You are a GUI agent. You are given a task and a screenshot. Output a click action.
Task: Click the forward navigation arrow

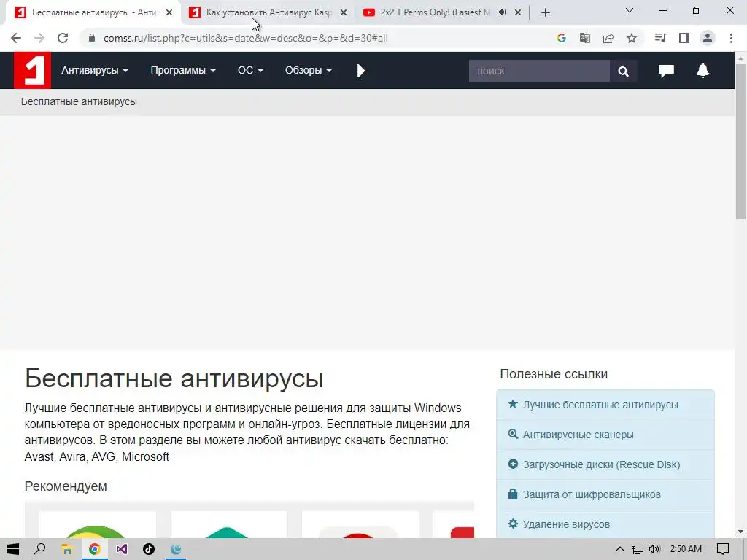[39, 38]
